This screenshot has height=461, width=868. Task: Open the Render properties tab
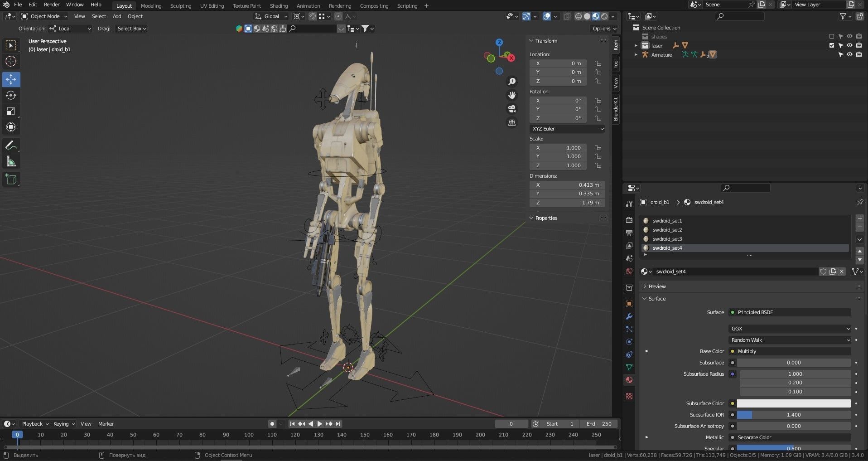629,220
